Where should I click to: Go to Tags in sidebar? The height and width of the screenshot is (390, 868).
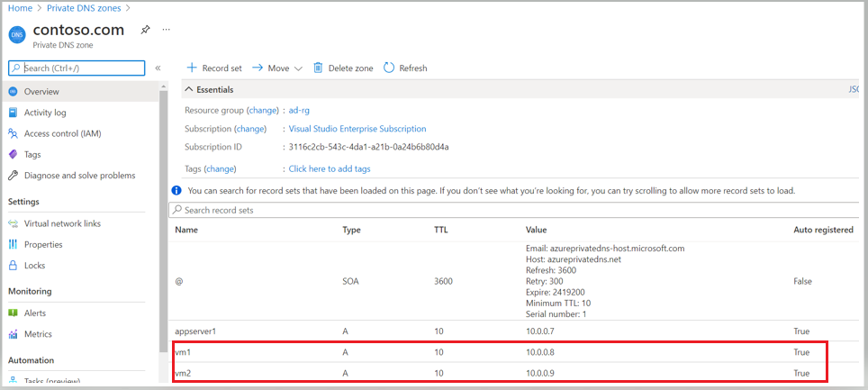(x=33, y=154)
